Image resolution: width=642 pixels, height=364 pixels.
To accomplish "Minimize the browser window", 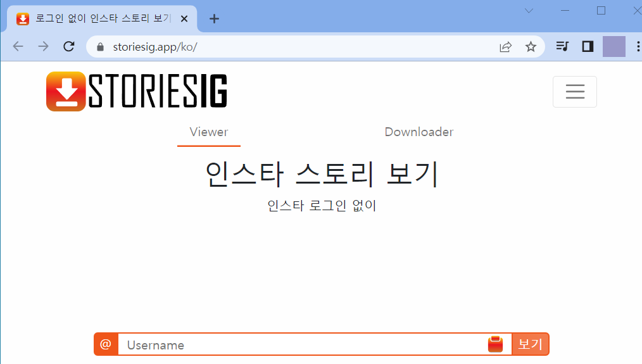I will tap(565, 11).
